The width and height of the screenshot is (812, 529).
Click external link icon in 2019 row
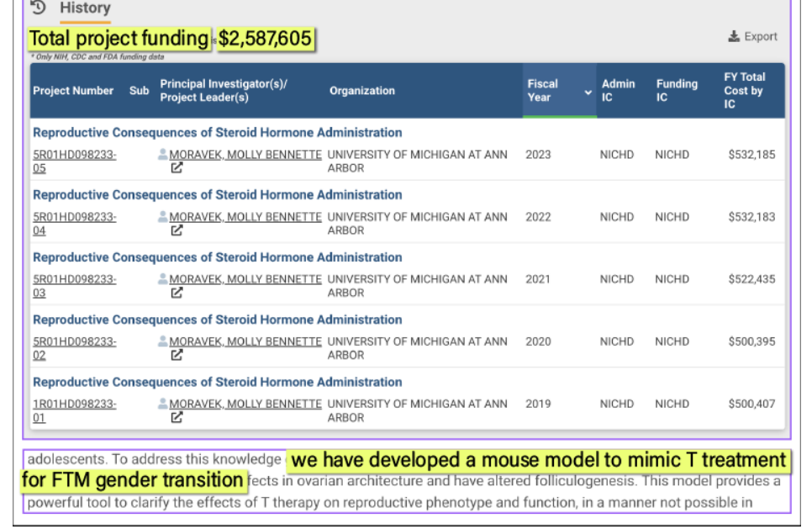coord(177,417)
